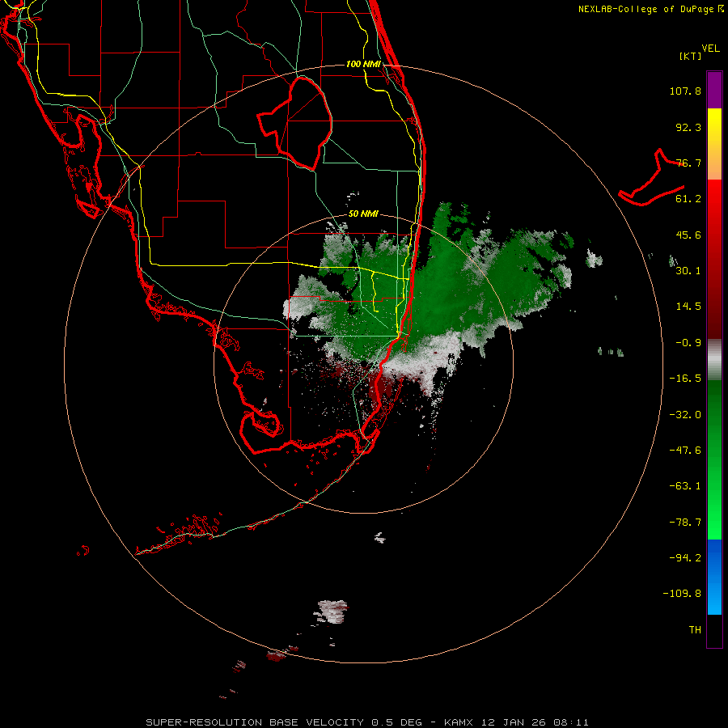Select the 30.1 legend value
Screen dimensions: 728x728
688,271
